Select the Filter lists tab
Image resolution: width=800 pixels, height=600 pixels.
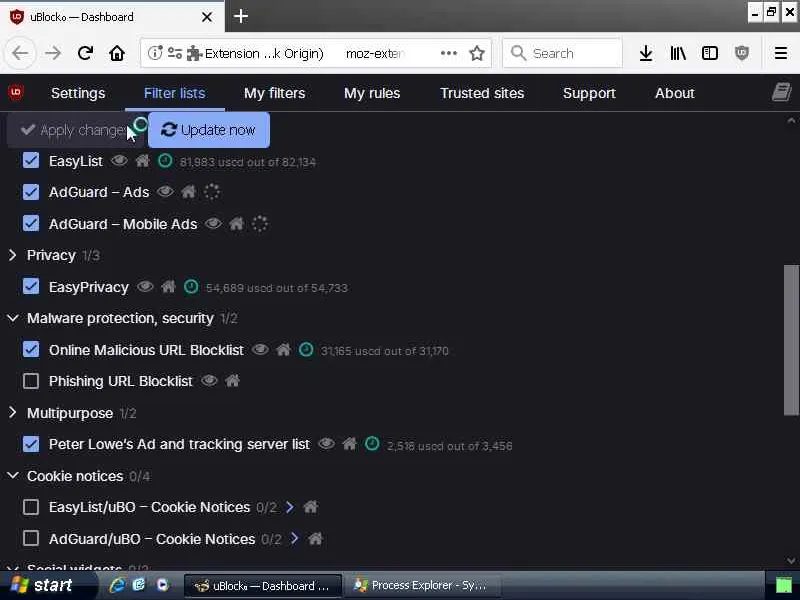pyautogui.click(x=174, y=93)
